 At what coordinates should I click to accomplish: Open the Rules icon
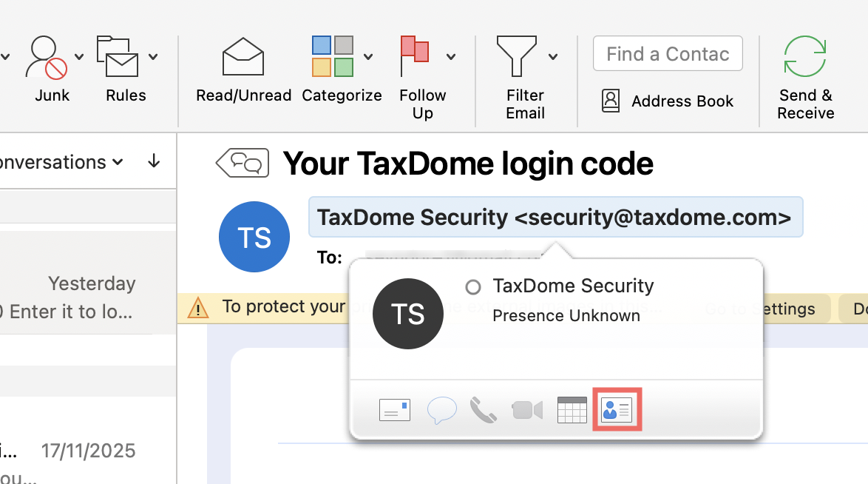(118, 58)
